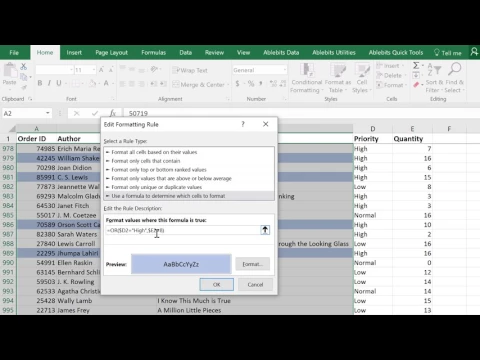Open the font size dropdown

tap(94, 70)
